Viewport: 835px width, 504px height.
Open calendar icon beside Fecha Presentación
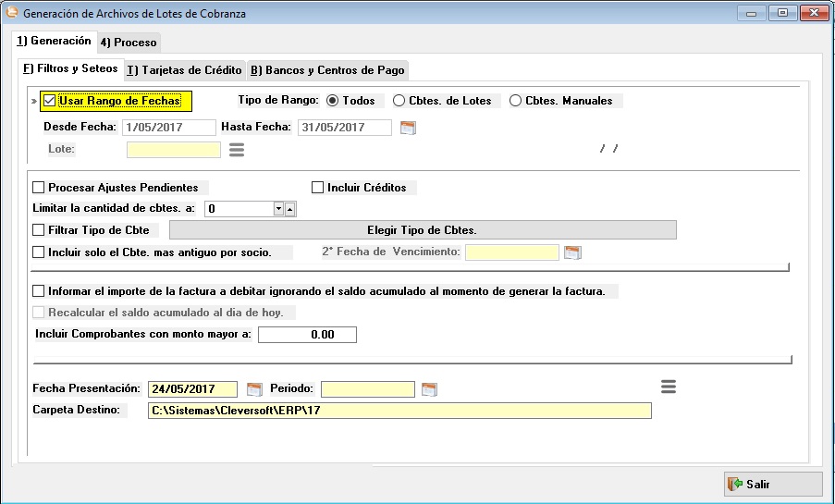point(253,388)
